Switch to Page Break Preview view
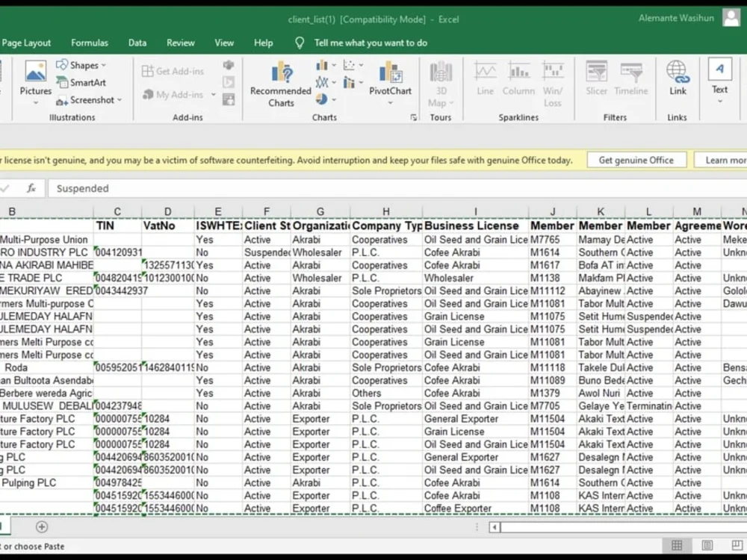747x560 pixels. pyautogui.click(x=737, y=546)
